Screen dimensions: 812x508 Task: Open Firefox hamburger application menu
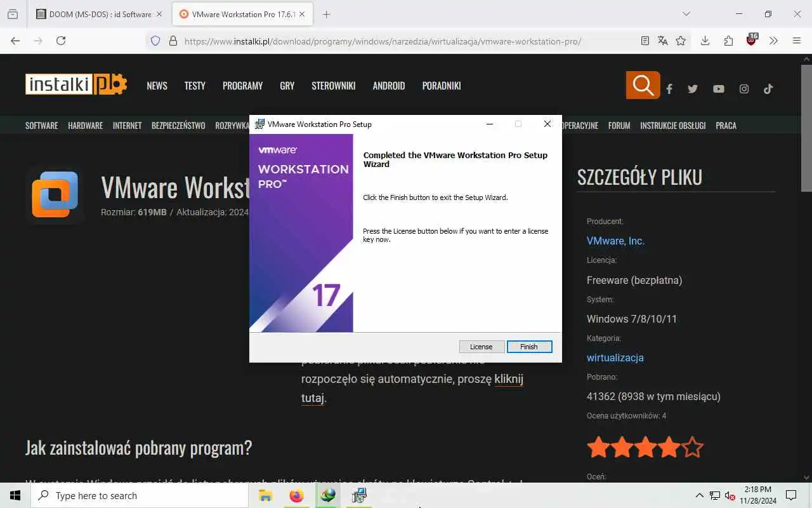797,41
